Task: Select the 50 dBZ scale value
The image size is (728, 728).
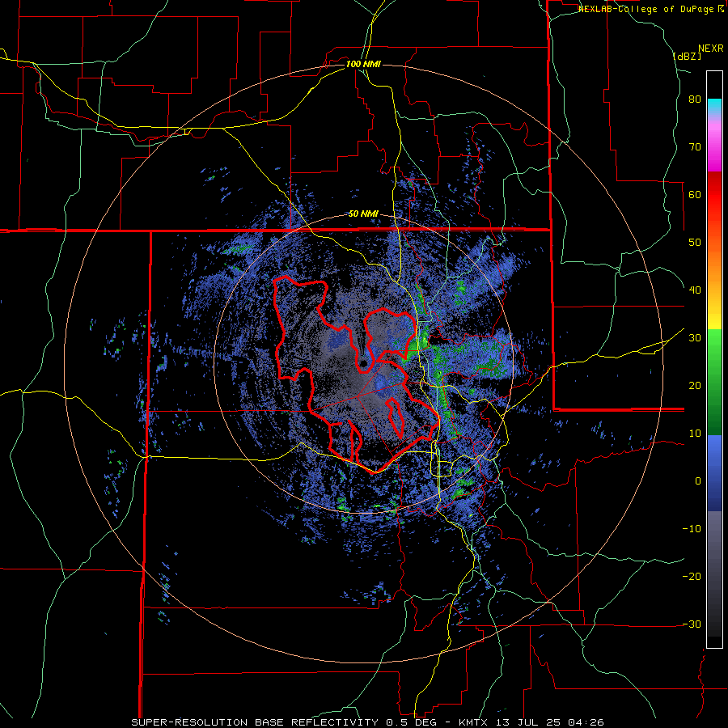Action: coord(695,243)
